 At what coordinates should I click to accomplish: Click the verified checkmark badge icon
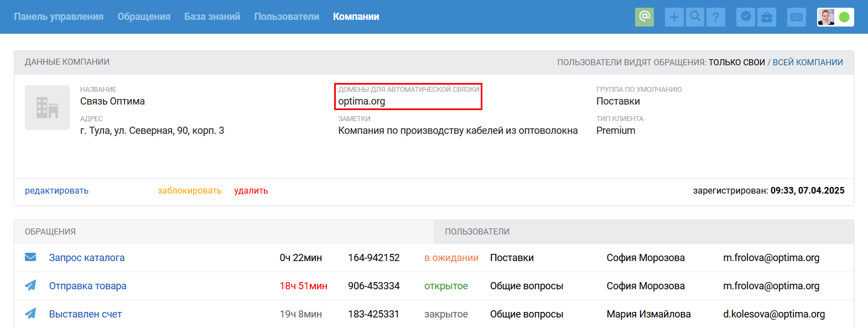click(x=746, y=17)
